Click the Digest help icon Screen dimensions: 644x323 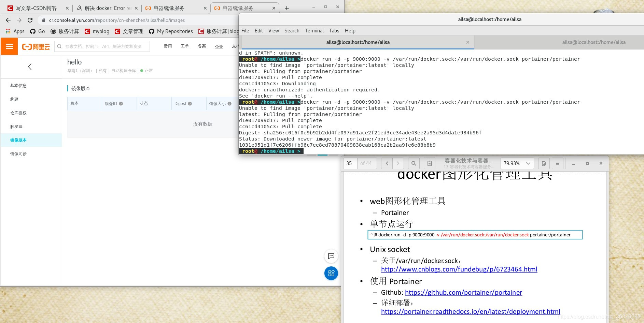[190, 104]
